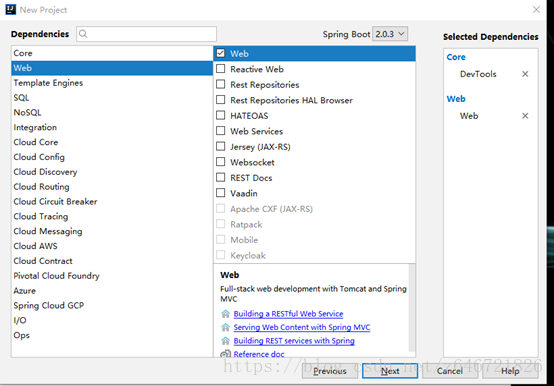Tick the Jersey (JAX-RS) checkbox
554x386 pixels.
point(220,146)
